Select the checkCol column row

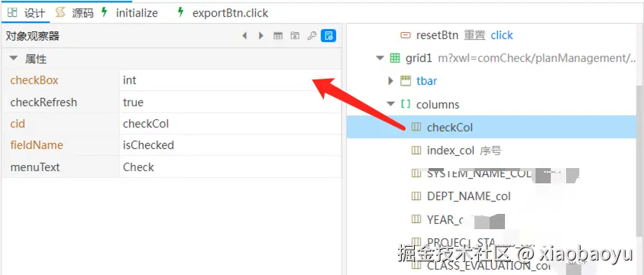pos(491,128)
